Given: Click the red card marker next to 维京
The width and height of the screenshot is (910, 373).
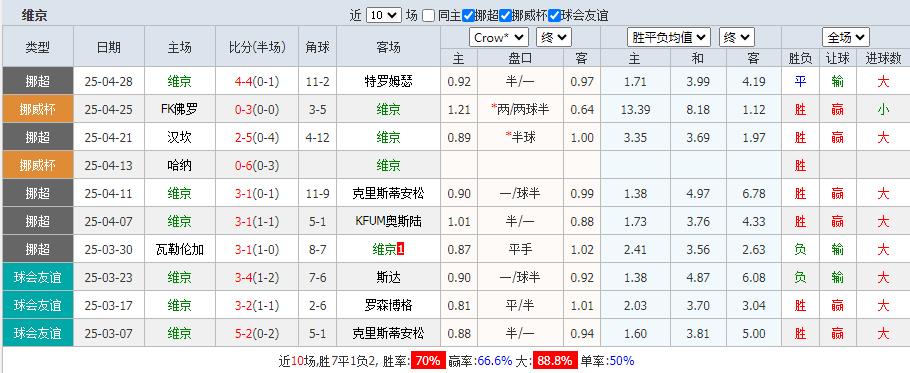Looking at the screenshot, I should click(400, 249).
